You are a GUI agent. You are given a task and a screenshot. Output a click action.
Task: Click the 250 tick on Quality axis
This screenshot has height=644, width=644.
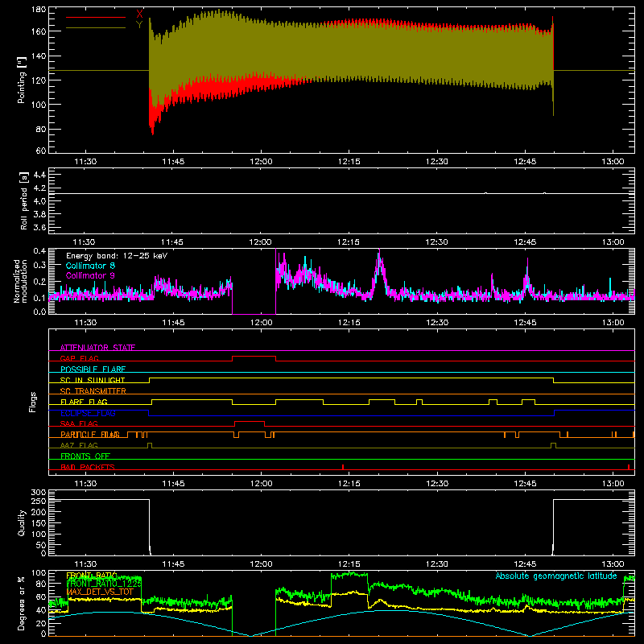click(x=39, y=501)
